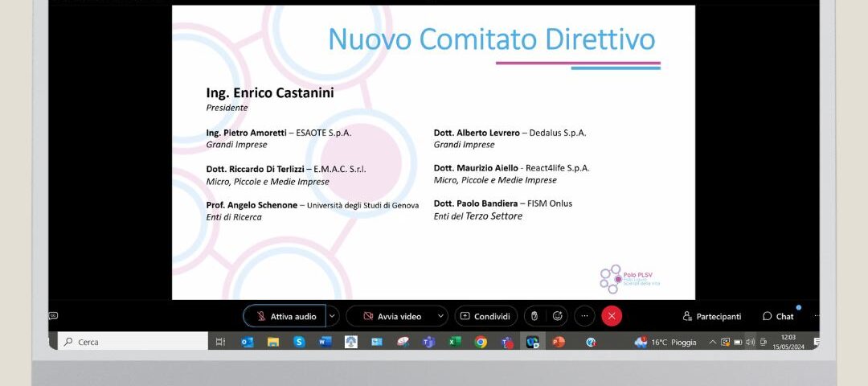Viewport: 868px width, 386px height.
Task: Click the Condividi share button
Action: click(x=485, y=316)
